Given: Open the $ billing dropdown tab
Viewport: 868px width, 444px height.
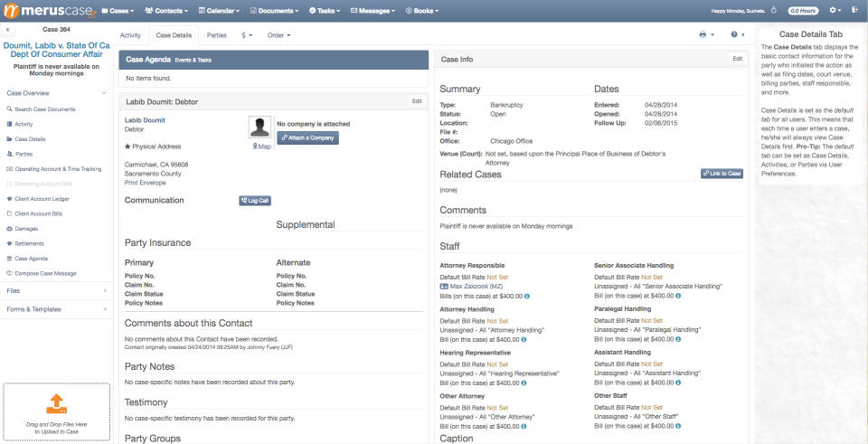Looking at the screenshot, I should click(x=247, y=35).
